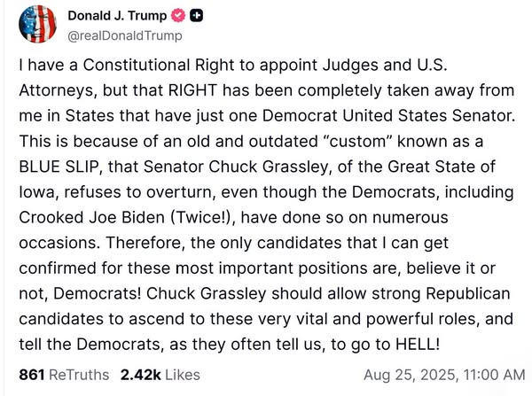This screenshot has height=396, width=532.
Task: Click the ReTruths label text
Action: tap(80, 375)
